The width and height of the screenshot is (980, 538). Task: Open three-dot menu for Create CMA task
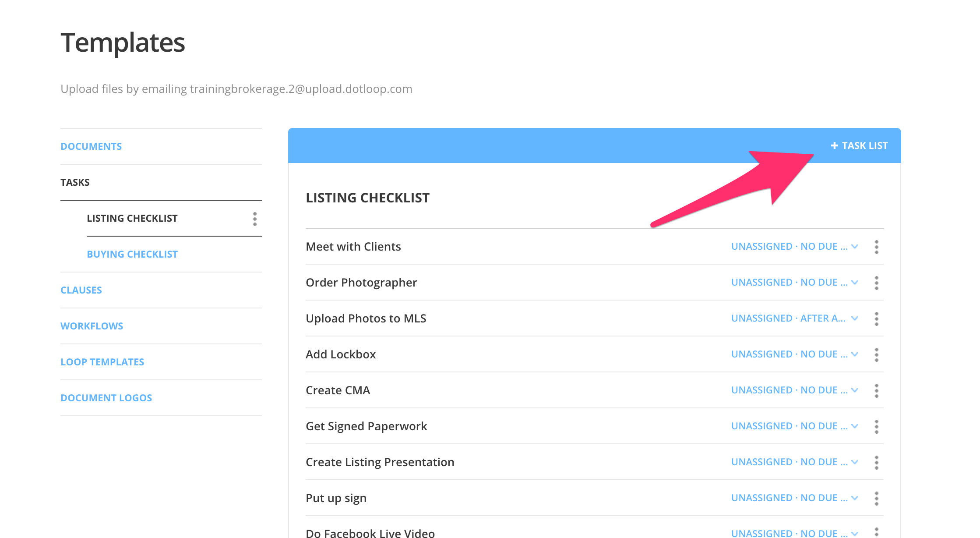pyautogui.click(x=876, y=390)
